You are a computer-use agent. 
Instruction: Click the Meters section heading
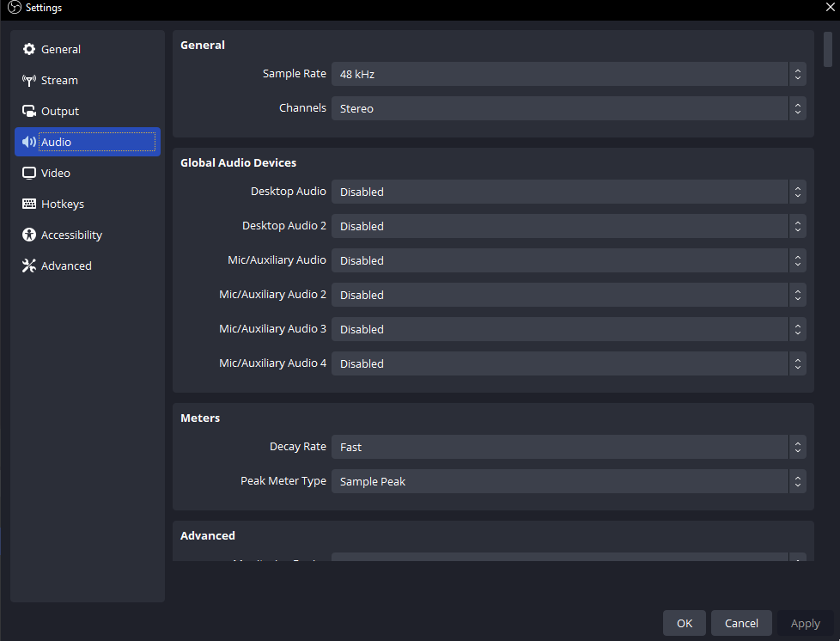200,418
